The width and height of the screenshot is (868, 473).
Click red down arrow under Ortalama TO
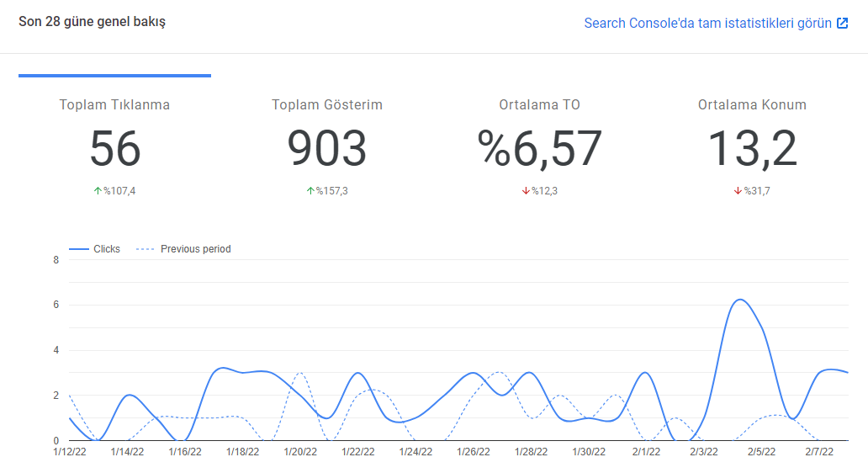point(526,190)
